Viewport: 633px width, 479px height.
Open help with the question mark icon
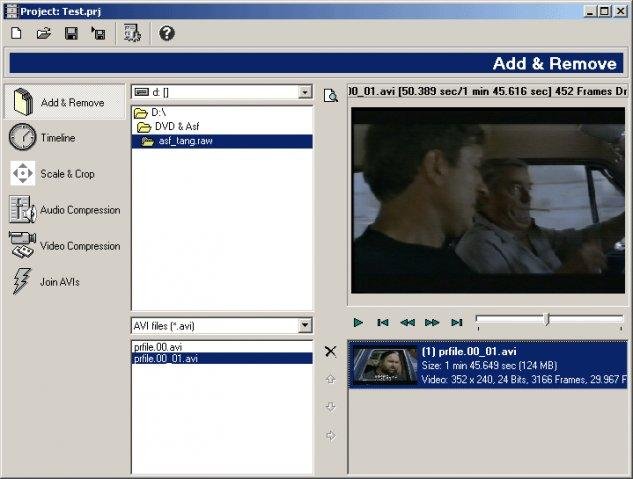(x=166, y=33)
